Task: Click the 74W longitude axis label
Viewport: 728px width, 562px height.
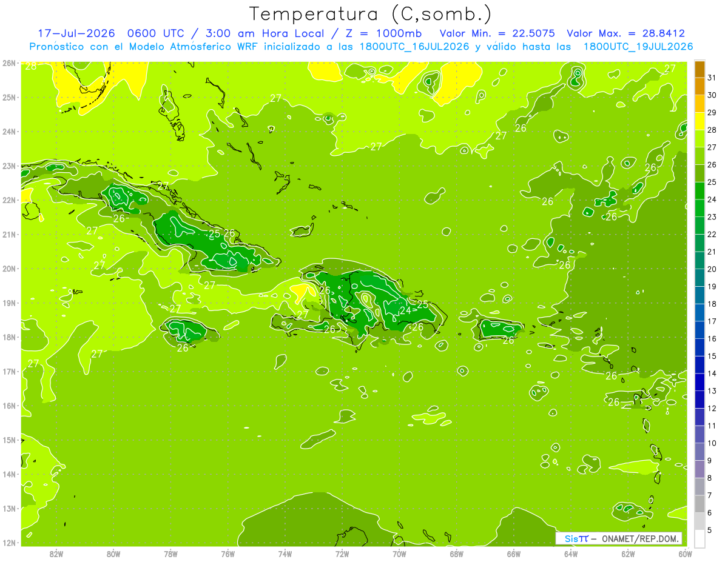Action: click(x=285, y=554)
